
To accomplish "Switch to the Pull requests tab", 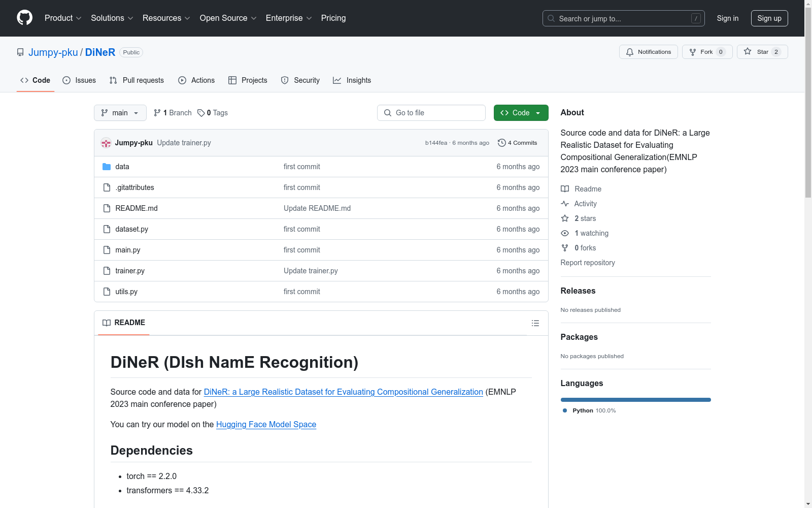I will (137, 80).
